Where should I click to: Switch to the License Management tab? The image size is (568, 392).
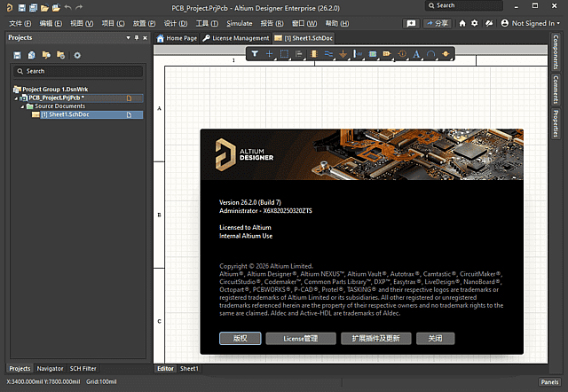click(x=236, y=38)
